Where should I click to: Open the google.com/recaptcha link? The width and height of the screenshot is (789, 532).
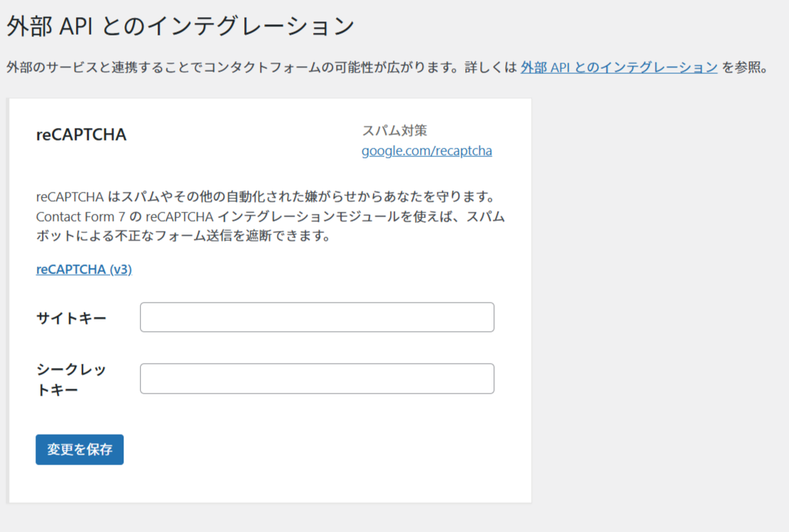tap(426, 151)
